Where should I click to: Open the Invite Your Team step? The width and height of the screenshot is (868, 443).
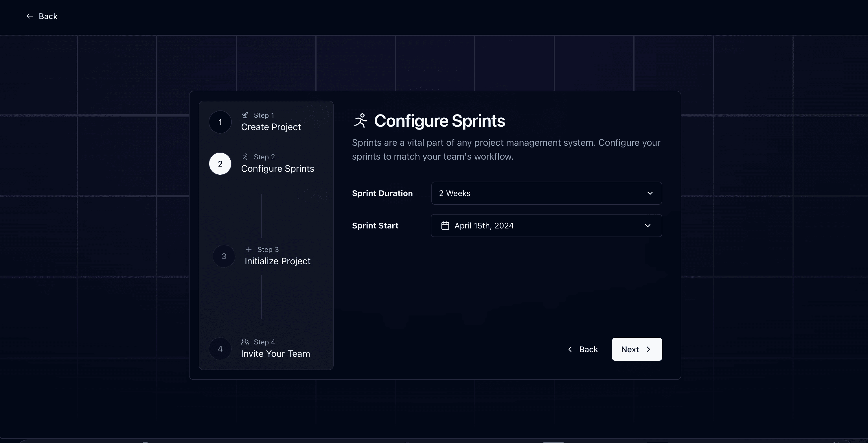[275, 354]
